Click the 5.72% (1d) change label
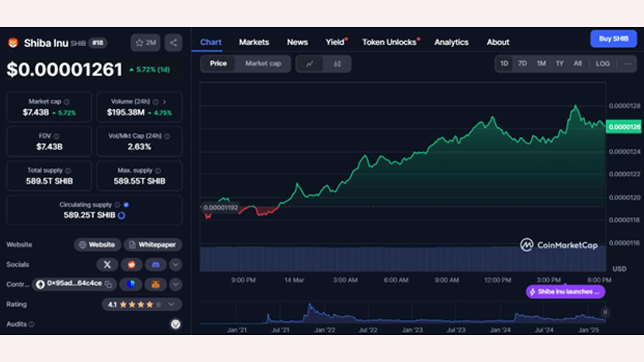Viewport: 644px width, 362px height. pyautogui.click(x=149, y=70)
